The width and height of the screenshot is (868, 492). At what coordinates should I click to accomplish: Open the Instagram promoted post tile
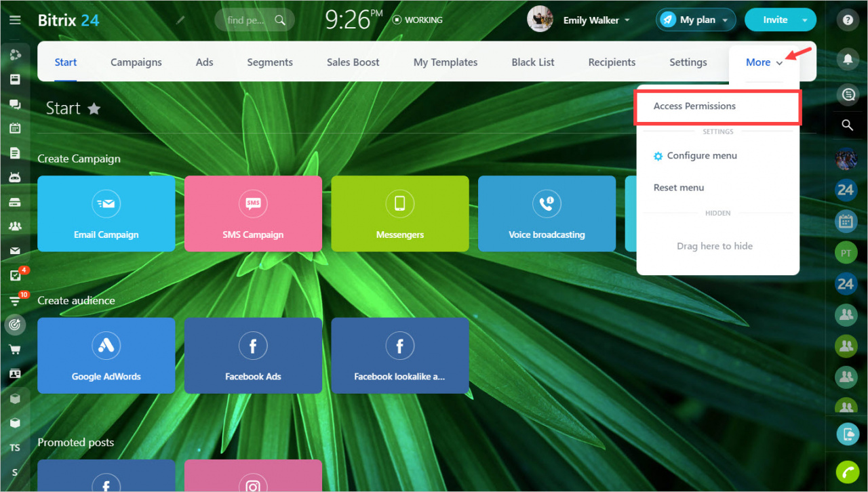pyautogui.click(x=253, y=476)
